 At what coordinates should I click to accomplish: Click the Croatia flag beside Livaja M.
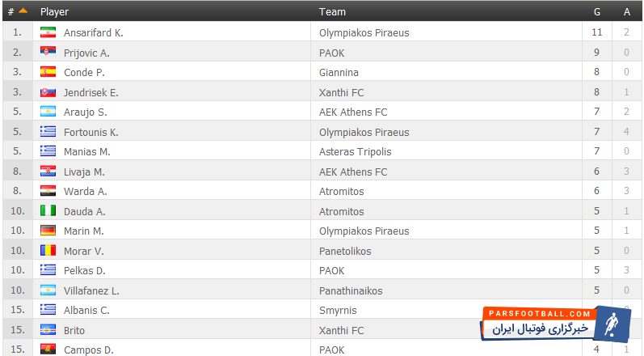pos(48,172)
